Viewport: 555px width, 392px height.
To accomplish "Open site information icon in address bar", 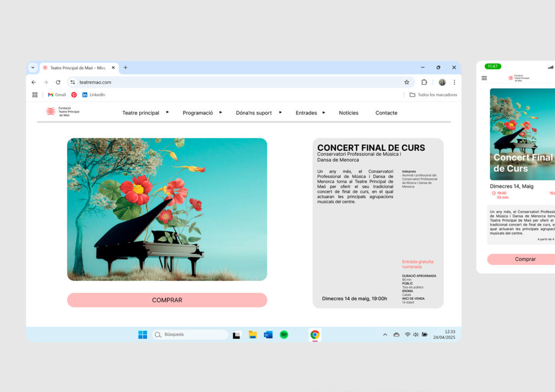I will tap(73, 82).
